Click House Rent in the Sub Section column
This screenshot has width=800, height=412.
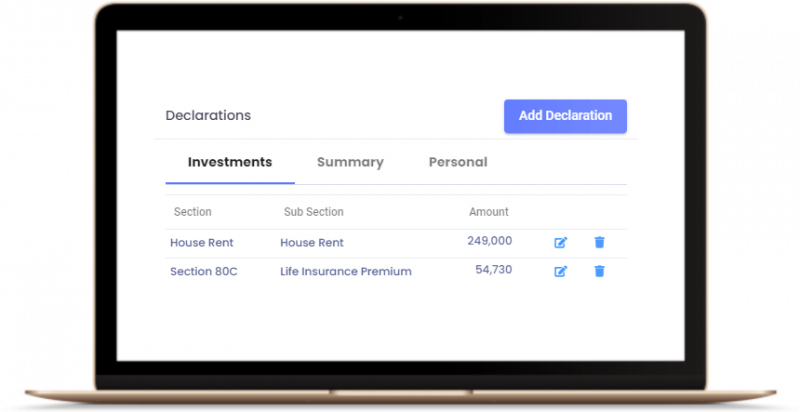pyautogui.click(x=312, y=242)
